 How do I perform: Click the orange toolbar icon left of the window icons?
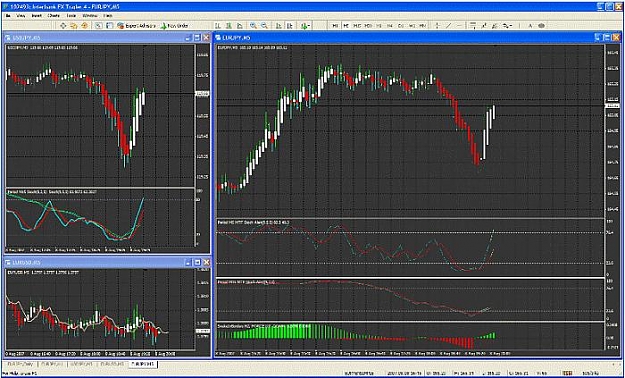[x=85, y=26]
